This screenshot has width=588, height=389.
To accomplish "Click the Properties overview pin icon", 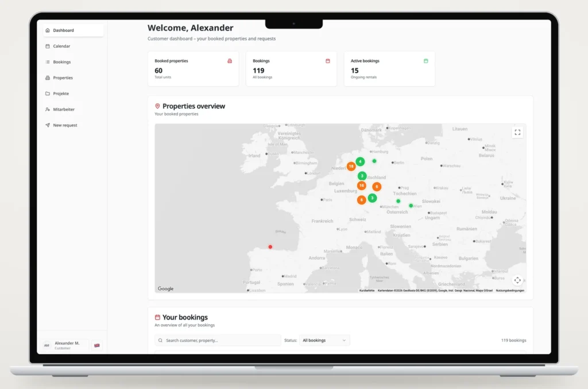I will (157, 106).
